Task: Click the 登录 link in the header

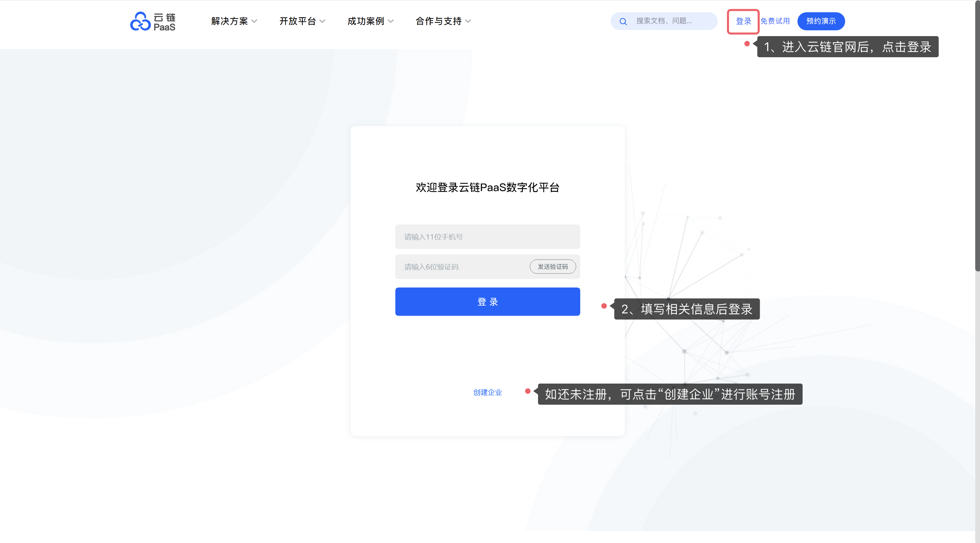Action: coord(743,21)
